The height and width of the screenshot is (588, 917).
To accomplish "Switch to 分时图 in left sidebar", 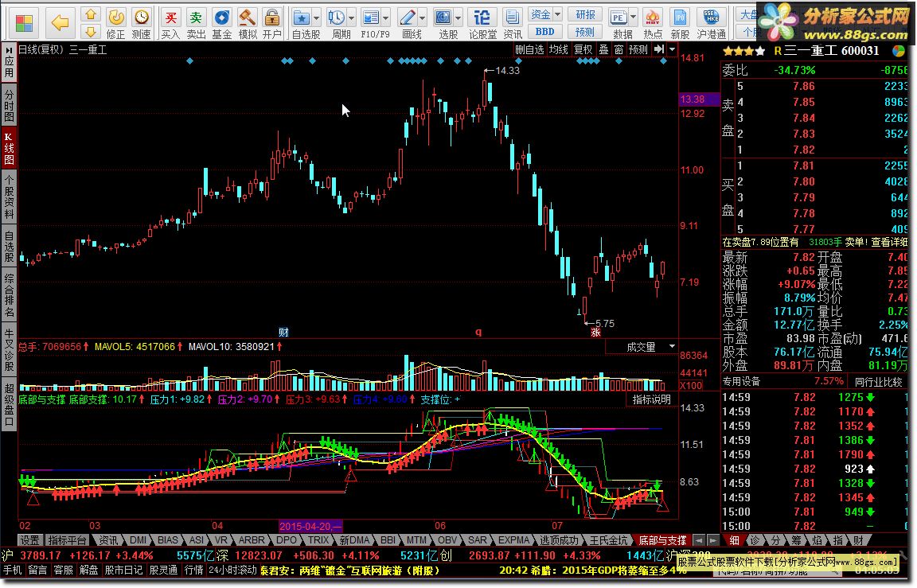I will [9, 105].
